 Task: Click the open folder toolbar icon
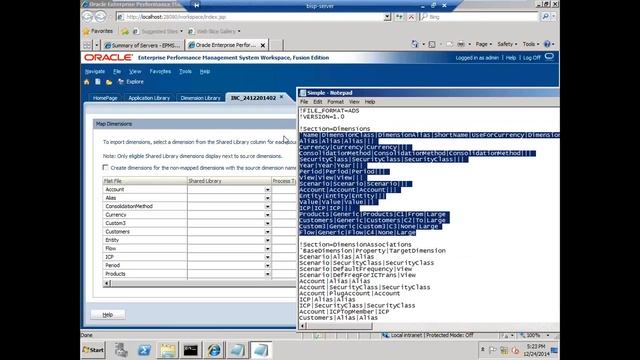point(109,82)
